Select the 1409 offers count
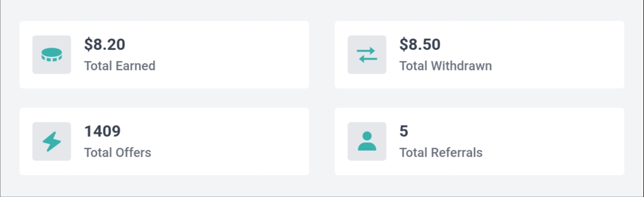Viewport: 644px width, 197px height. coord(102,131)
